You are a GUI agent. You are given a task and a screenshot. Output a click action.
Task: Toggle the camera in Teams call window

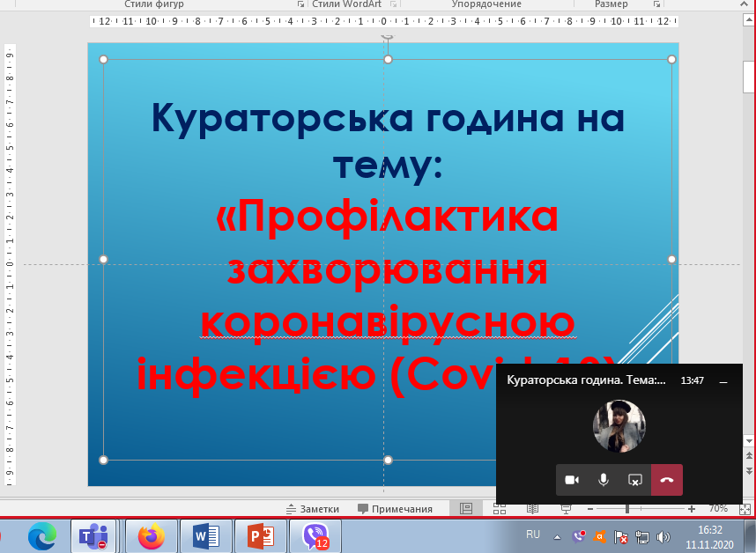click(x=572, y=480)
